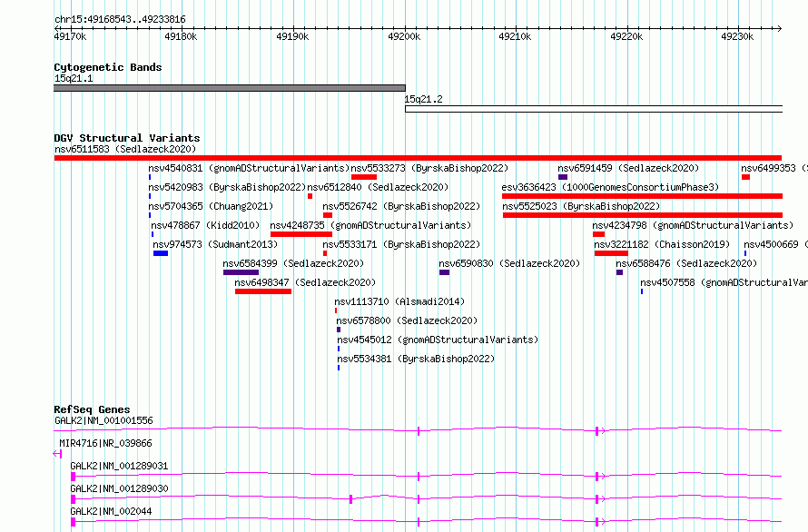Open variant nsv4545012 (gnomADStructuralVariants)
Viewport: 808px width, 532px height.
[438, 340]
